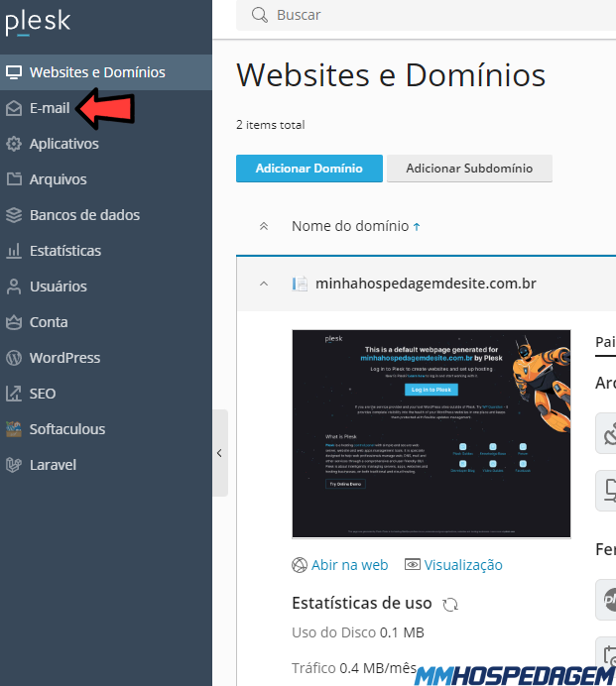Click the Bancos de dados stack icon
The image size is (616, 686).
[x=14, y=215]
